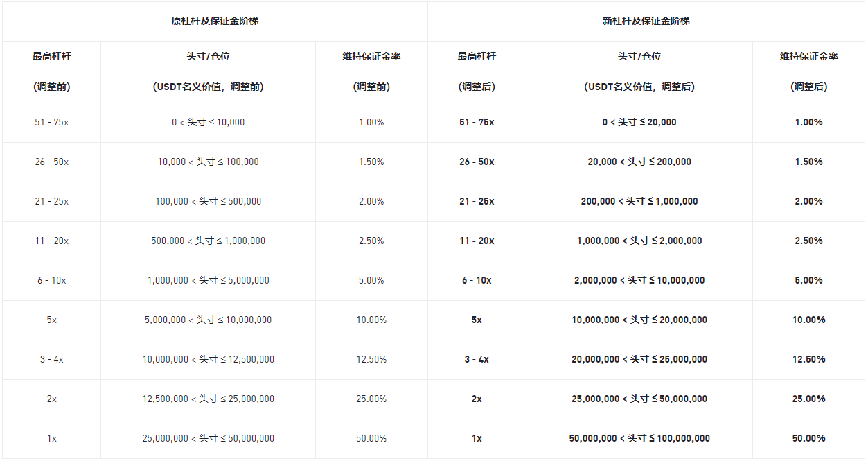868x461 pixels.
Task: Click the bold 6 - 10x leverage cell
Action: (x=477, y=280)
